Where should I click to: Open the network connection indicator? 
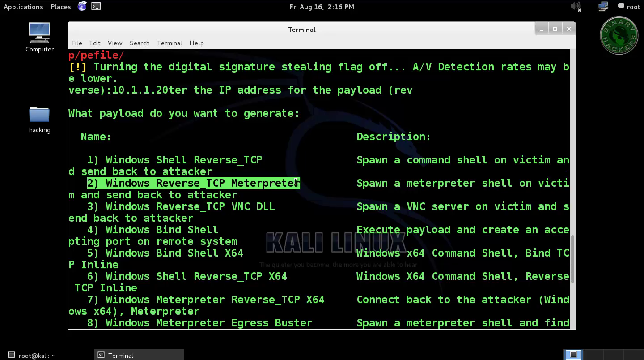(603, 6)
